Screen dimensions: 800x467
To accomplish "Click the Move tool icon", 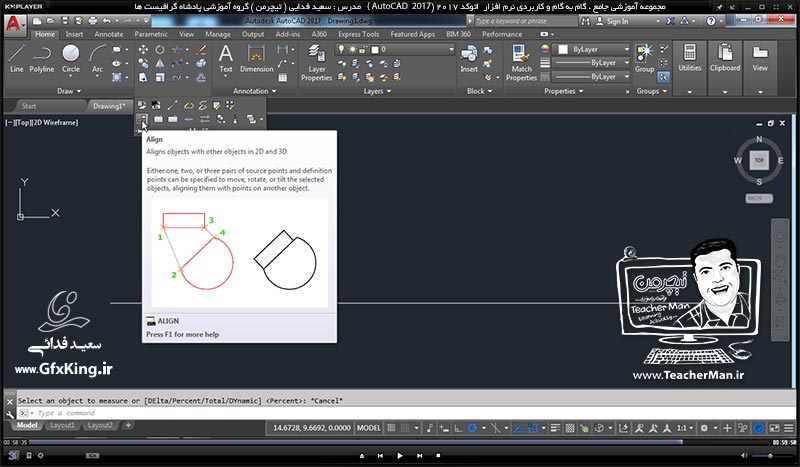I will pos(143,50).
